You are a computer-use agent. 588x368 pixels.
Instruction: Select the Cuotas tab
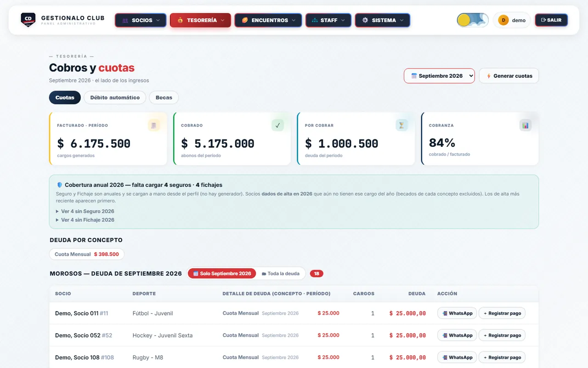65,98
